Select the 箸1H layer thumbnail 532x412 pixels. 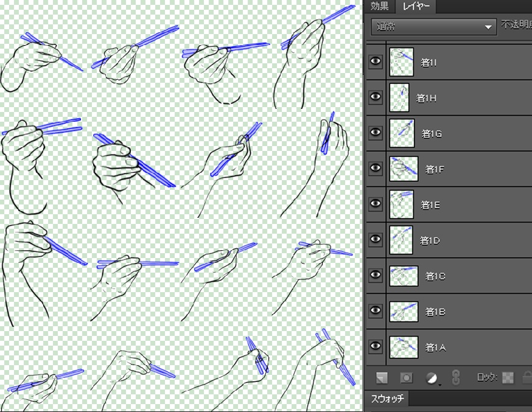399,97
